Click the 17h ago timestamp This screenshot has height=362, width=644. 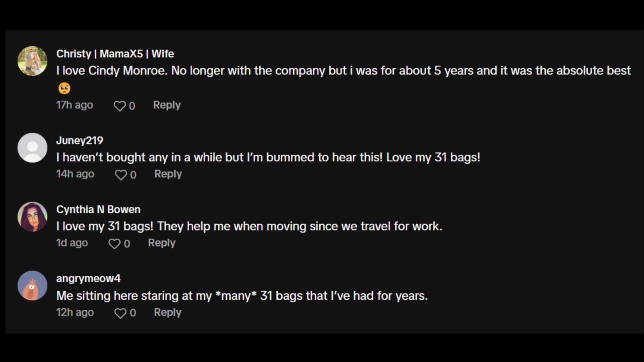[x=74, y=105]
